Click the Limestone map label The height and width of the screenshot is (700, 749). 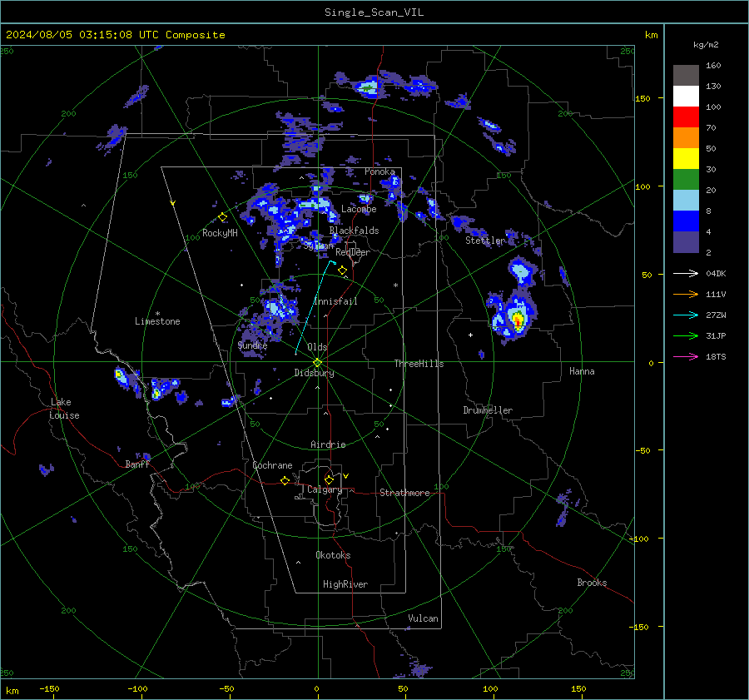[157, 321]
